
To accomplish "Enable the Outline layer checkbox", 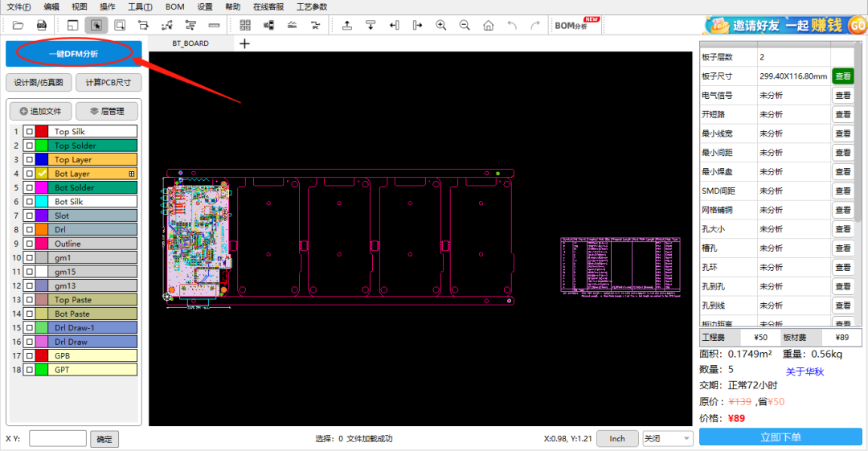I will click(29, 244).
